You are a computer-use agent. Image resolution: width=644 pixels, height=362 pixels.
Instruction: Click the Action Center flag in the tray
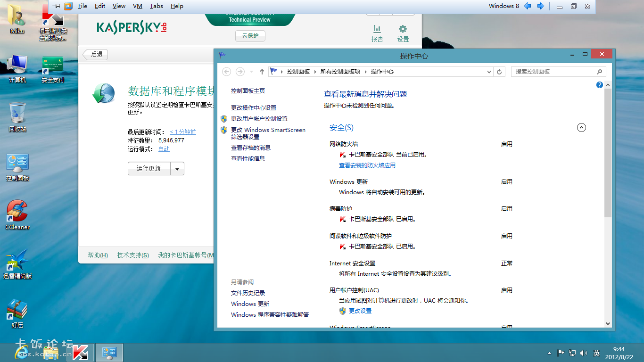(561, 353)
